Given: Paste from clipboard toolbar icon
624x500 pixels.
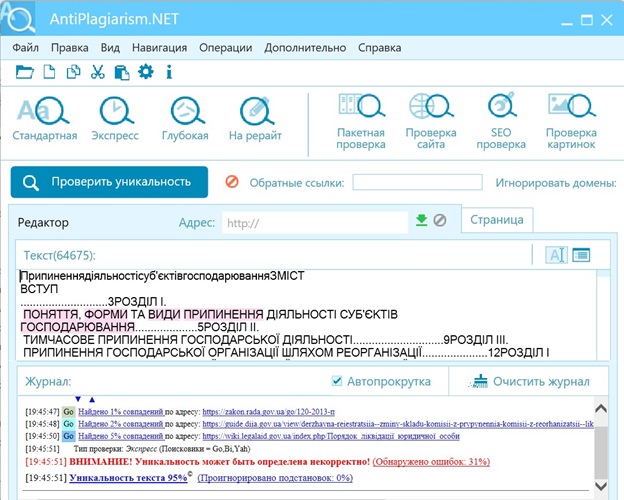Looking at the screenshot, I should [122, 72].
